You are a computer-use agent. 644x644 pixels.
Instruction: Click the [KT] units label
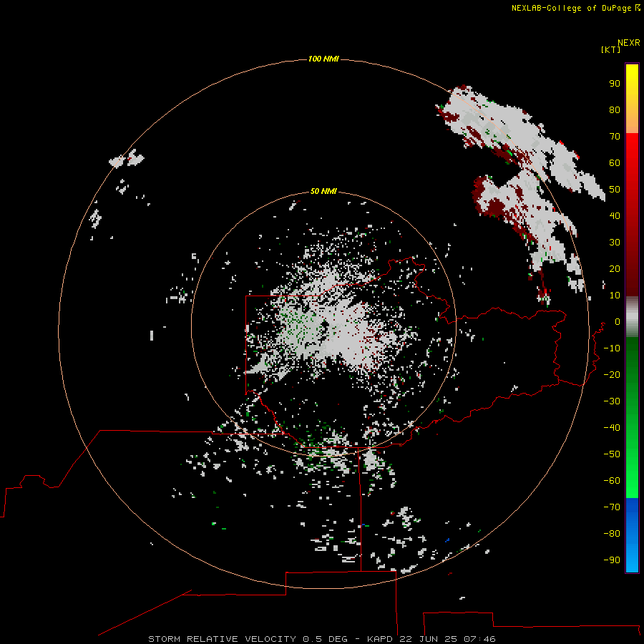(611, 49)
